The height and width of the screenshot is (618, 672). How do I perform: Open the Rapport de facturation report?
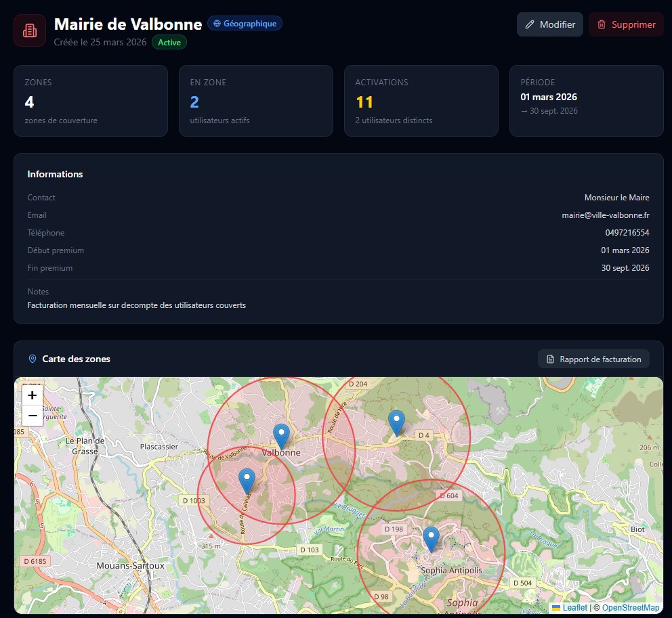[x=593, y=359]
